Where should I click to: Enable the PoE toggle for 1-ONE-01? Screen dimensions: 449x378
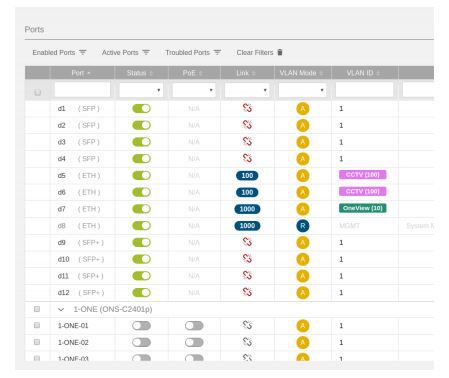point(194,326)
